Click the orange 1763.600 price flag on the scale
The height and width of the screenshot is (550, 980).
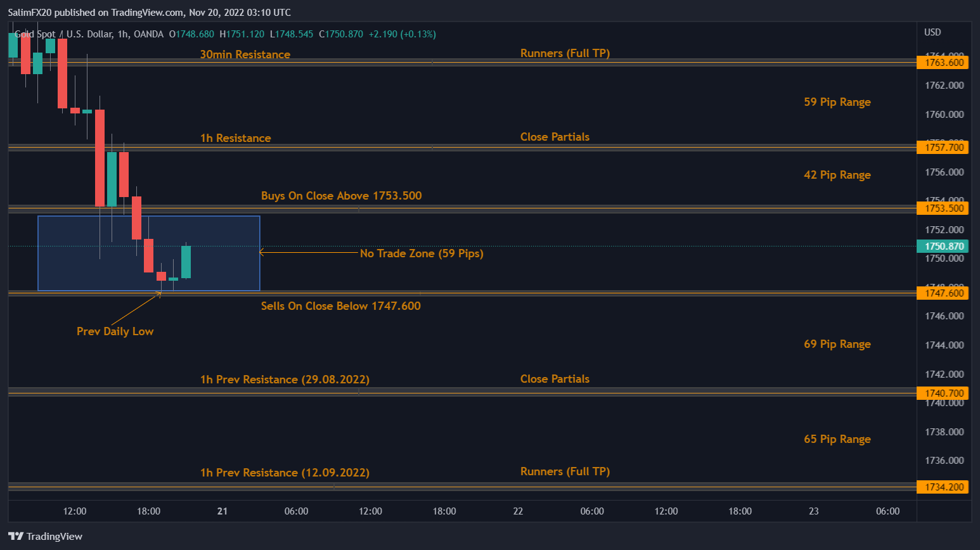pos(943,62)
